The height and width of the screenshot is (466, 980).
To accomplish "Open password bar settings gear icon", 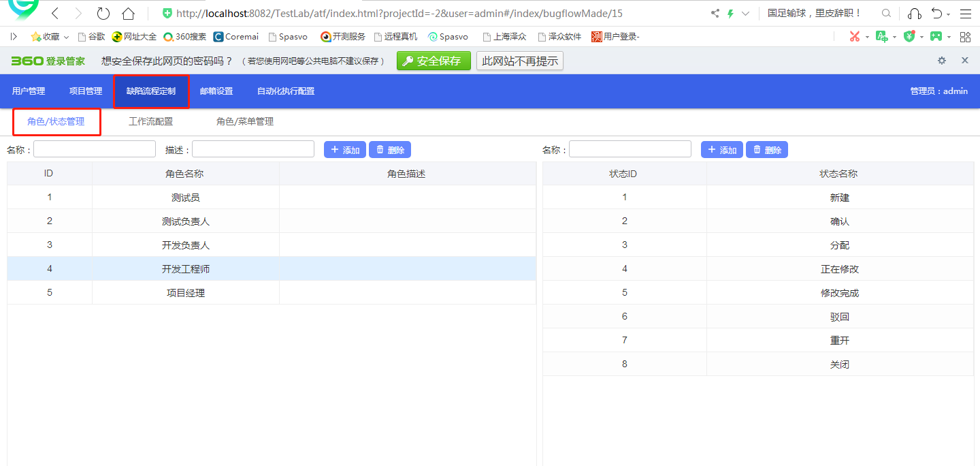I will 942,61.
